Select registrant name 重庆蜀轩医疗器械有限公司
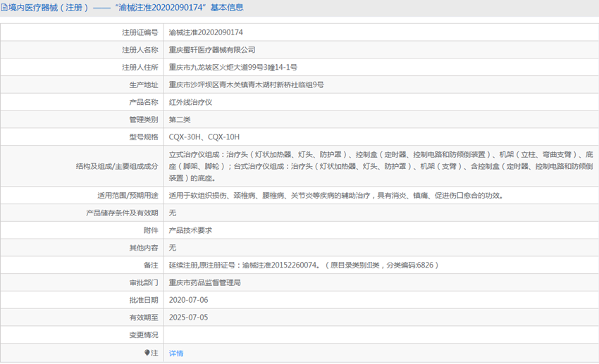The image size is (599, 364). pos(212,50)
